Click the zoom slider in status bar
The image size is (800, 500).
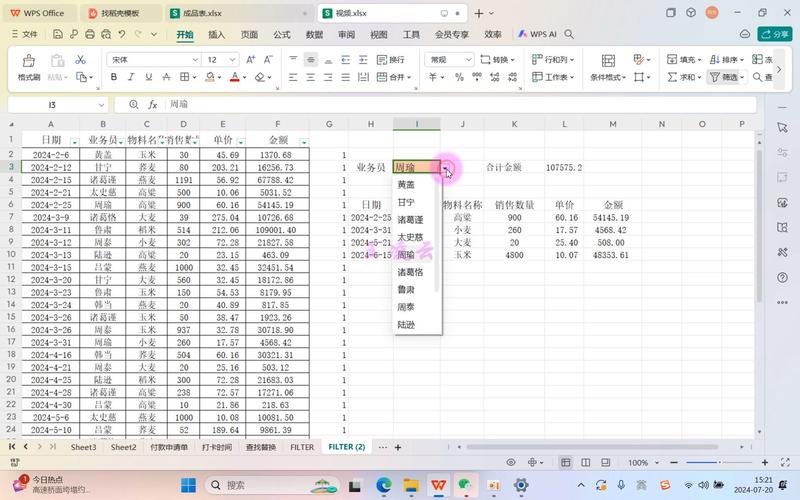pyautogui.click(x=719, y=462)
